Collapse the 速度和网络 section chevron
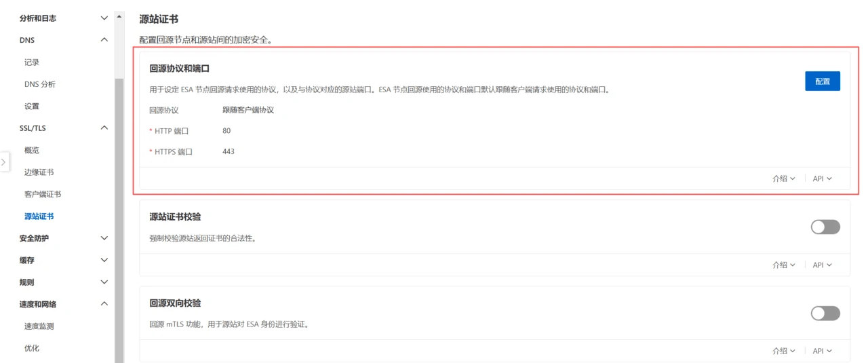Image resolution: width=868 pixels, height=363 pixels. [x=104, y=304]
